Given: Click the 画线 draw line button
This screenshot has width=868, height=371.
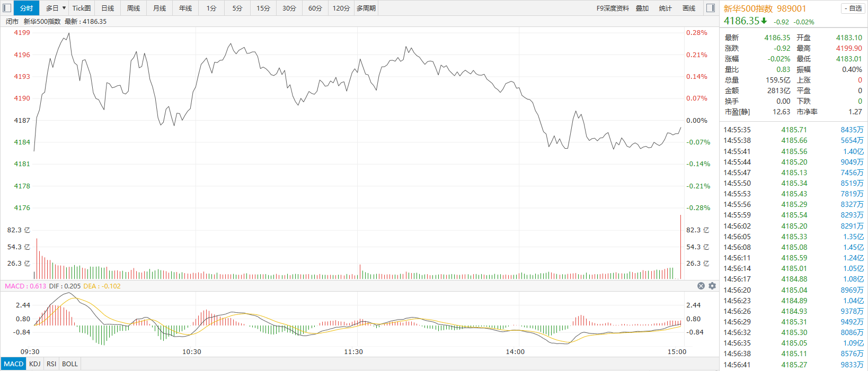Looking at the screenshot, I should (689, 8).
